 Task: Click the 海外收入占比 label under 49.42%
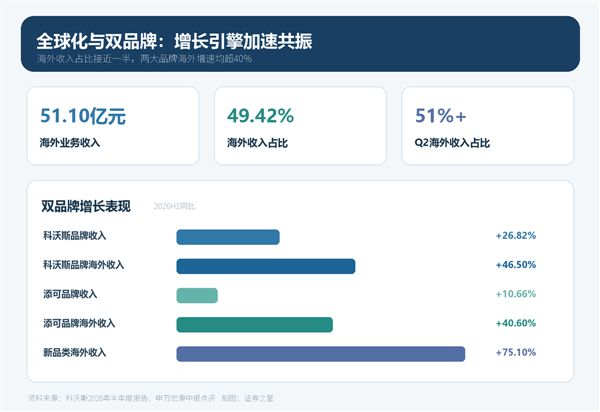257,143
